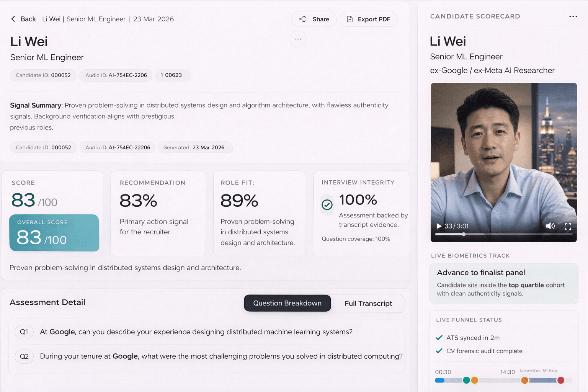
Task: Open the share icon beside Share label
Action: 302,19
